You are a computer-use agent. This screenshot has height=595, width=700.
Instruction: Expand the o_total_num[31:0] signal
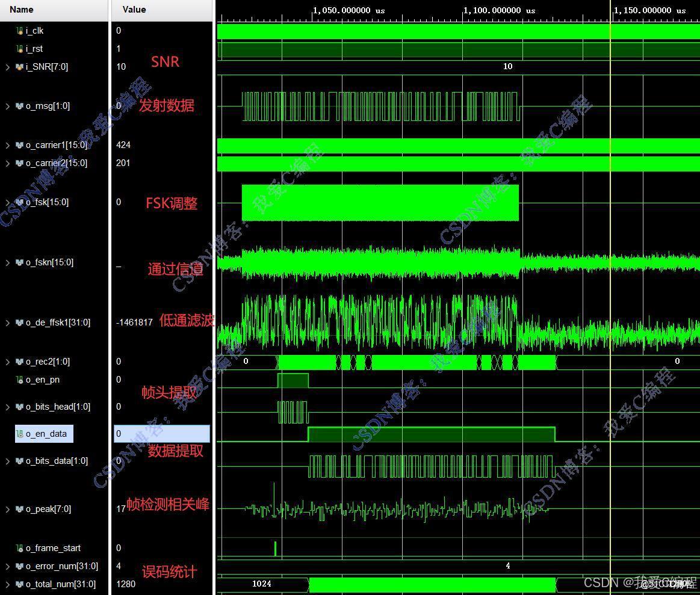[x=8, y=584]
